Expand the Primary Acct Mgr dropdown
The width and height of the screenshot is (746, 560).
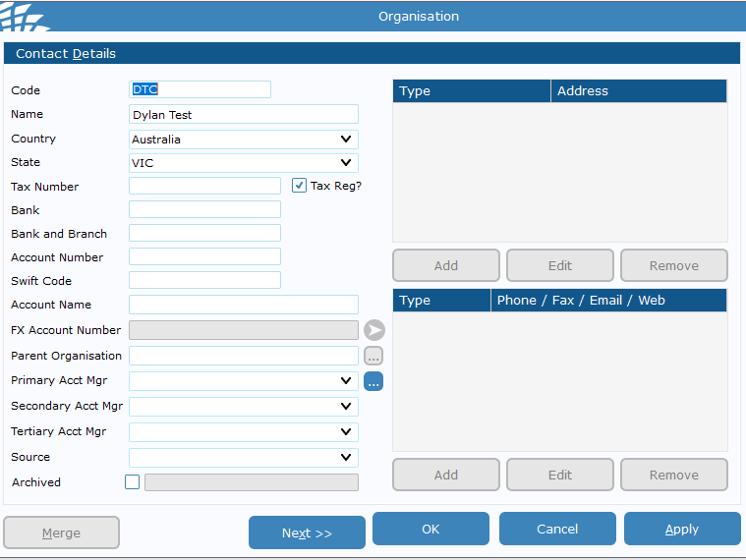(x=345, y=381)
